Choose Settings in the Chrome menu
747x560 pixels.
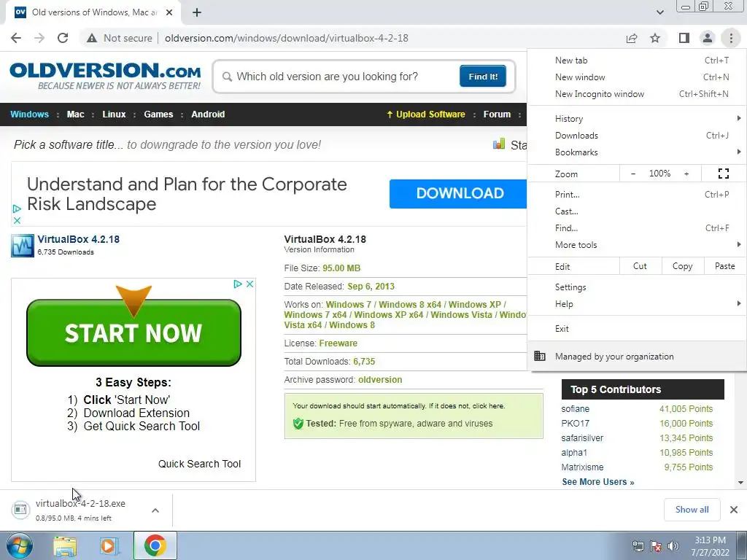pyautogui.click(x=637, y=287)
